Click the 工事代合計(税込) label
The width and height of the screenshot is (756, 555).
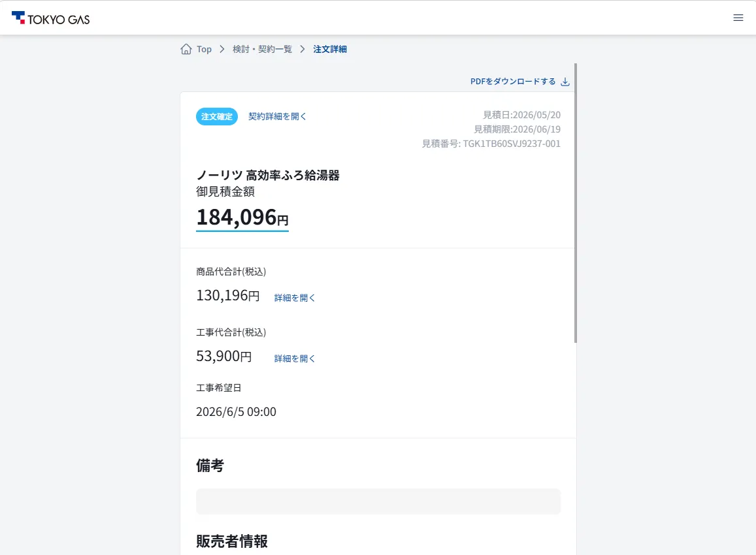coord(231,332)
